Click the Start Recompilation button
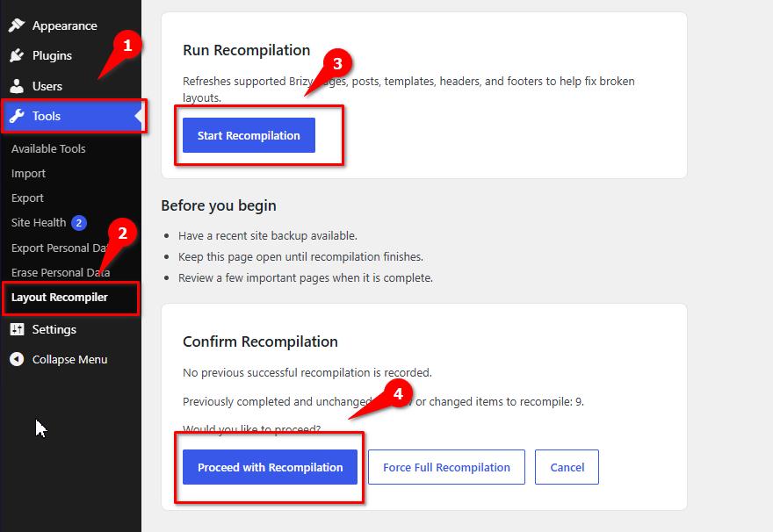The image size is (773, 532). coord(249,135)
